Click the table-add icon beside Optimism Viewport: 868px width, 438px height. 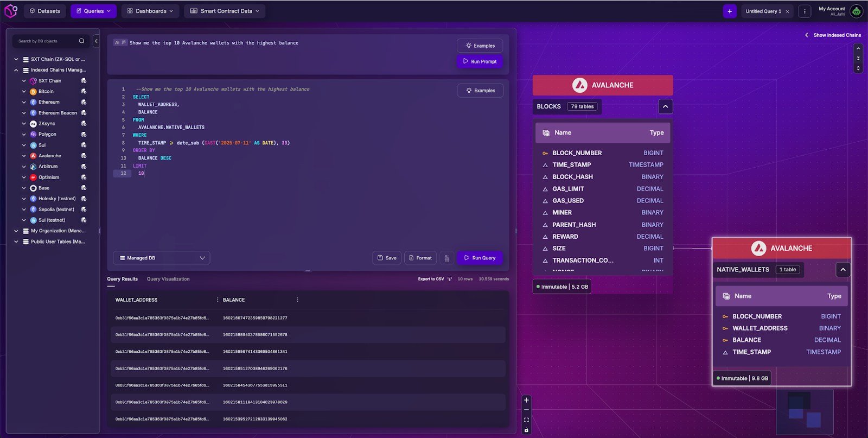(x=84, y=177)
